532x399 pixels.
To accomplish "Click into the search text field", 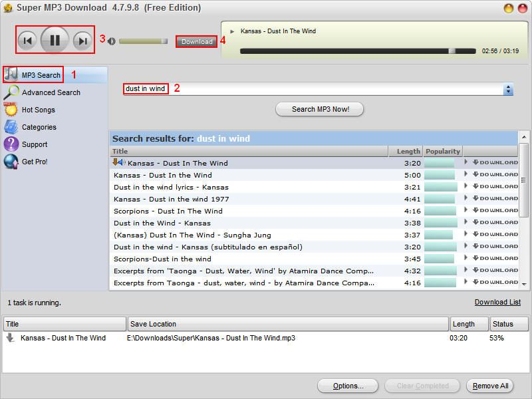I will 314,89.
